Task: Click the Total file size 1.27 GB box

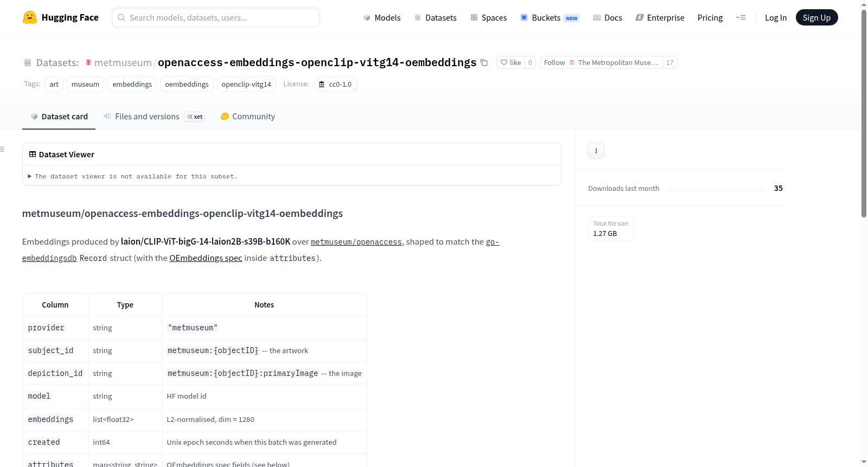Action: point(611,228)
